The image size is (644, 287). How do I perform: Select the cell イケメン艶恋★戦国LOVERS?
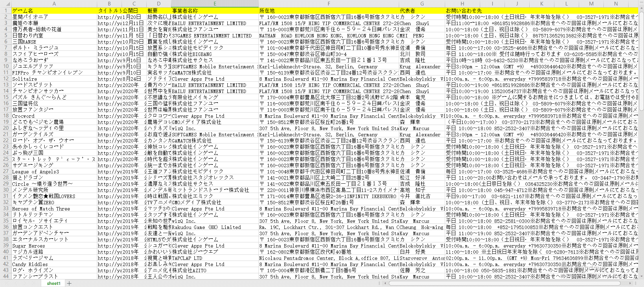(54, 196)
